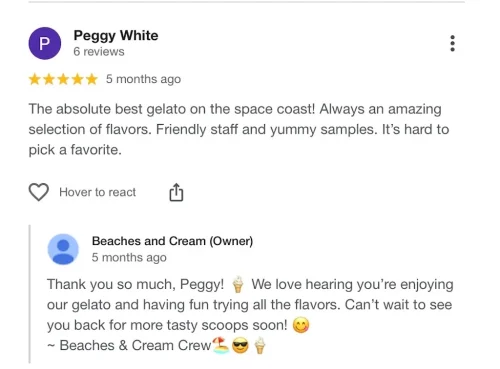Screen dimensions: 500x369
Task: Click the Beaches & Cream Crew signature
Action: click(129, 345)
